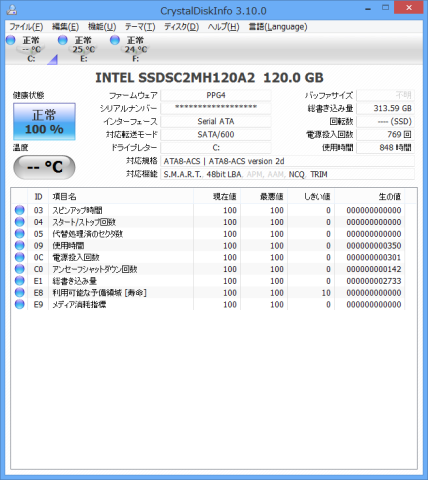428x480 pixels.
Task: Open the 言語(Language) menu
Action: [278, 27]
